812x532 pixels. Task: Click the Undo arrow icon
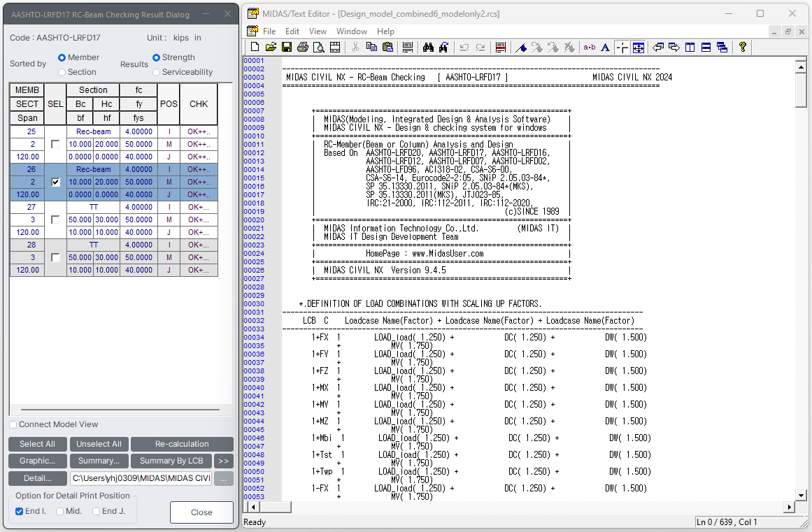(x=464, y=47)
